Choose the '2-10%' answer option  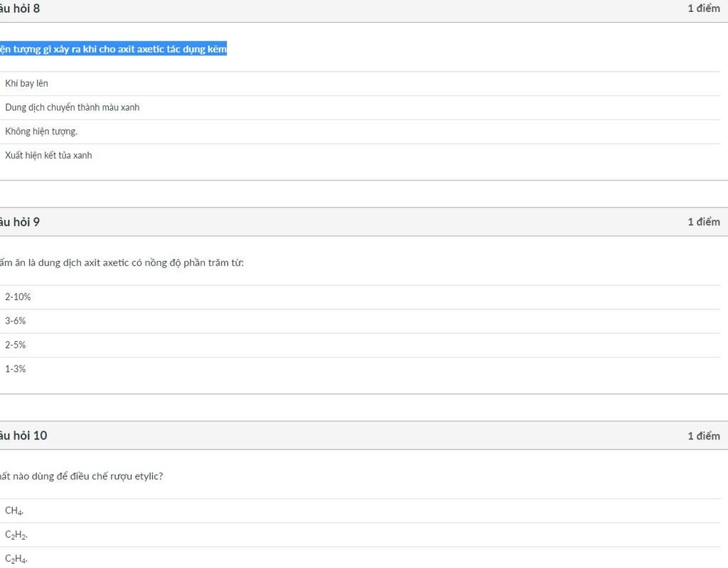18,297
